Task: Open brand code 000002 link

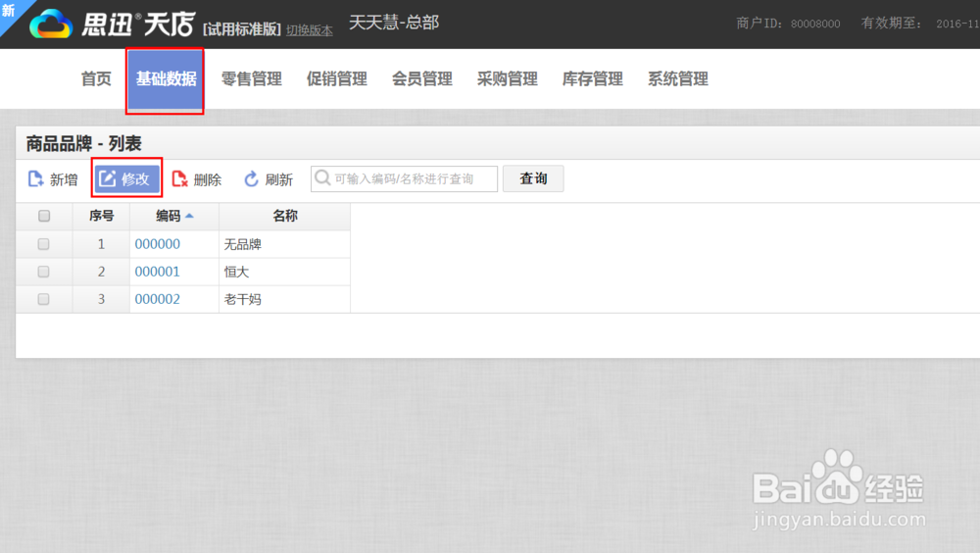Action: [x=158, y=299]
